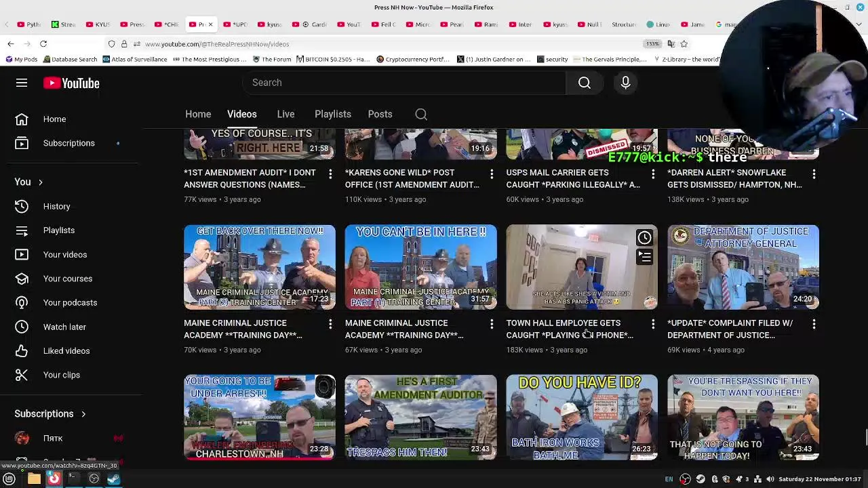The image size is (868, 488).
Task: Switch to the 'Linux' browser tab
Action: click(x=658, y=24)
